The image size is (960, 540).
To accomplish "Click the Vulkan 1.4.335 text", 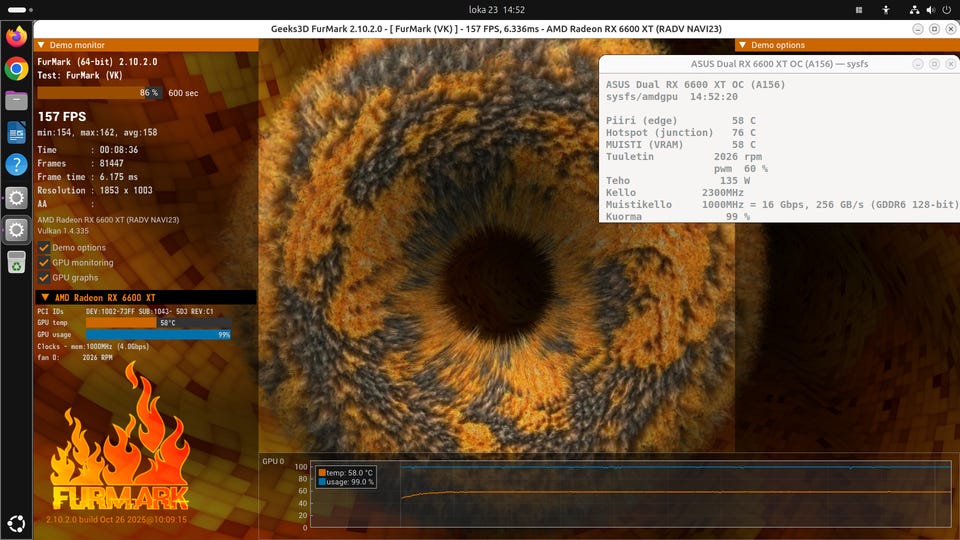I will point(63,231).
